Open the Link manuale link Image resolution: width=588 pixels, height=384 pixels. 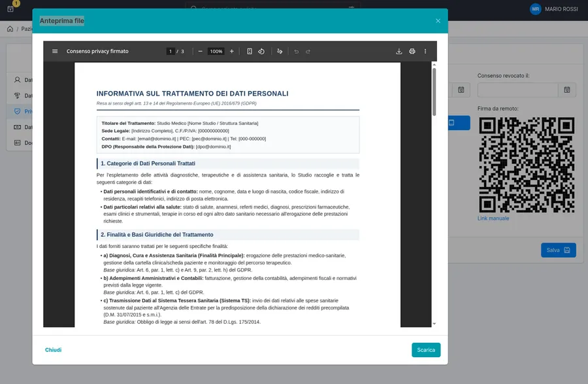pos(493,218)
